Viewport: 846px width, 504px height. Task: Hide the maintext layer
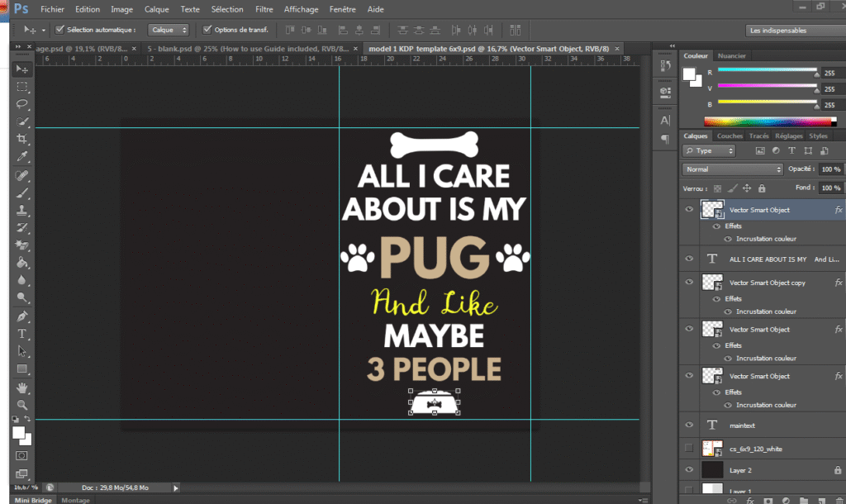688,425
